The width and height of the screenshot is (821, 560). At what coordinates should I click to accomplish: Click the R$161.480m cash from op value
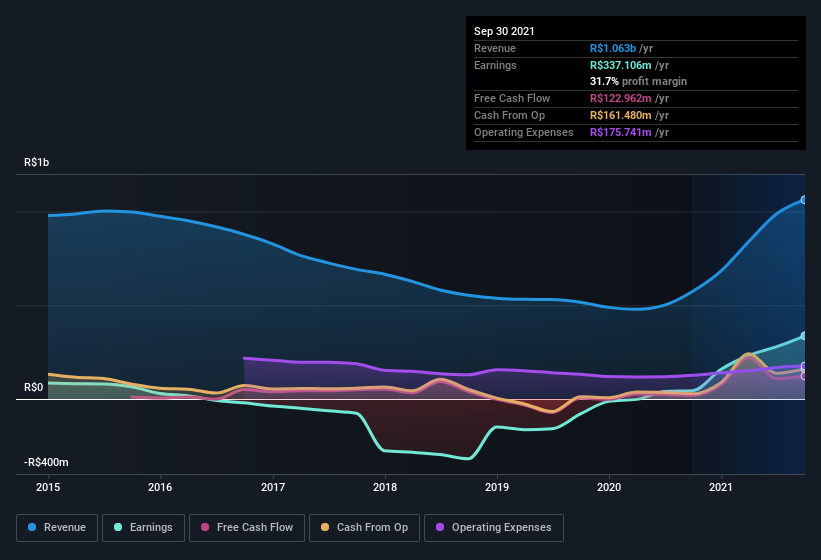click(x=620, y=115)
